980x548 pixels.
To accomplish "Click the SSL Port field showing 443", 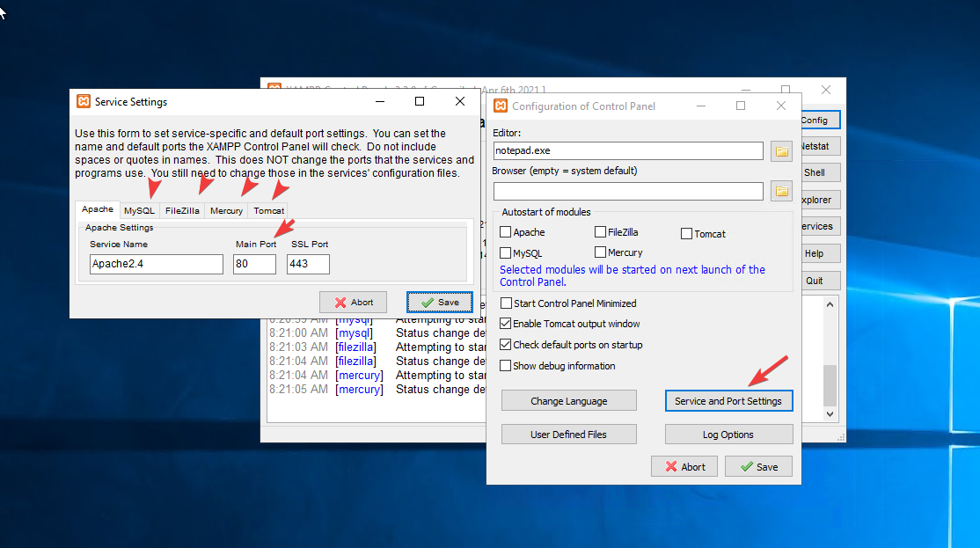I will pos(308,264).
